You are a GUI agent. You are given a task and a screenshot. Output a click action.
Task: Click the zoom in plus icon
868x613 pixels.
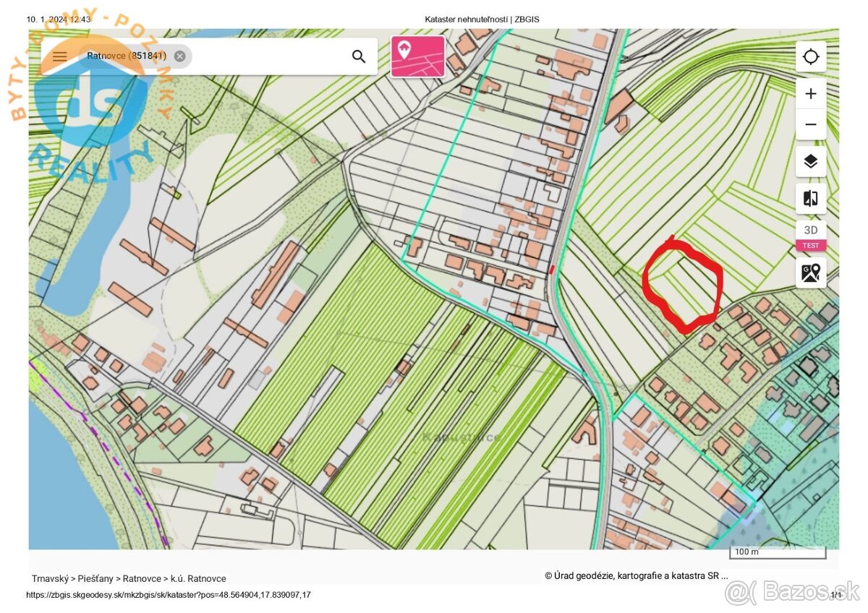click(811, 93)
